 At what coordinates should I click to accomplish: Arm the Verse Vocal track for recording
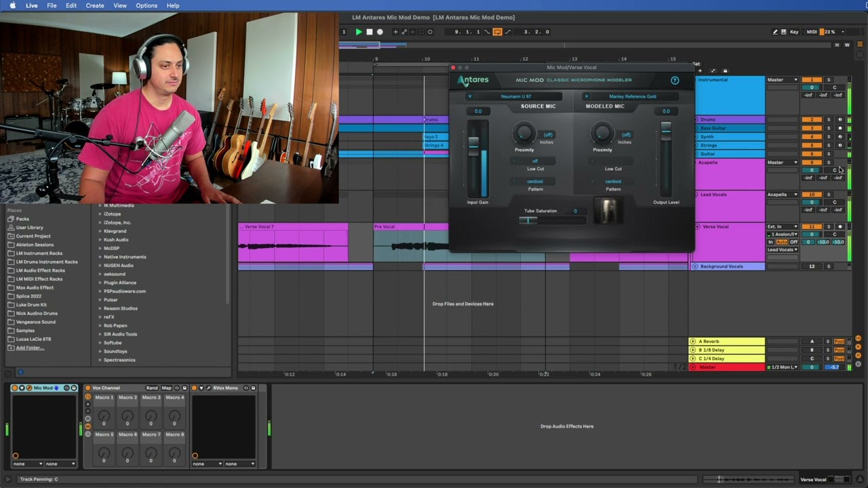pos(840,226)
